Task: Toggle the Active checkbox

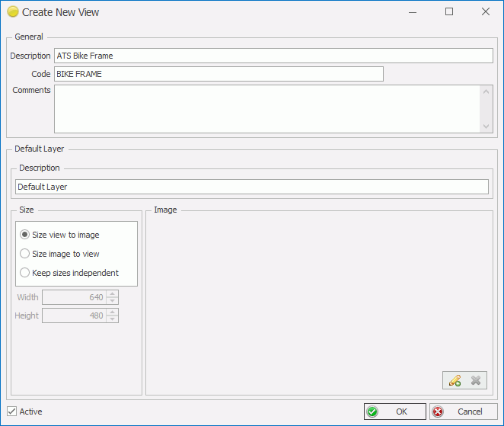Action: click(11, 412)
